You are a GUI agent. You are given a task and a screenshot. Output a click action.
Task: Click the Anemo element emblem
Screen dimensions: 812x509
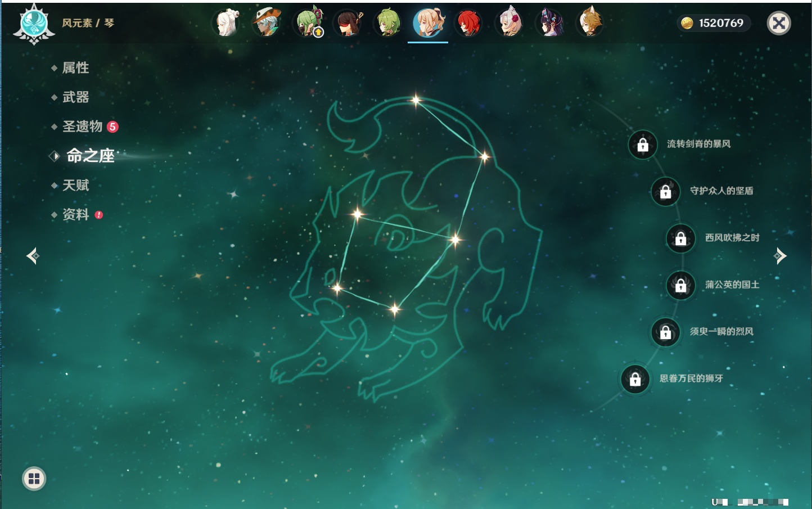pyautogui.click(x=34, y=24)
